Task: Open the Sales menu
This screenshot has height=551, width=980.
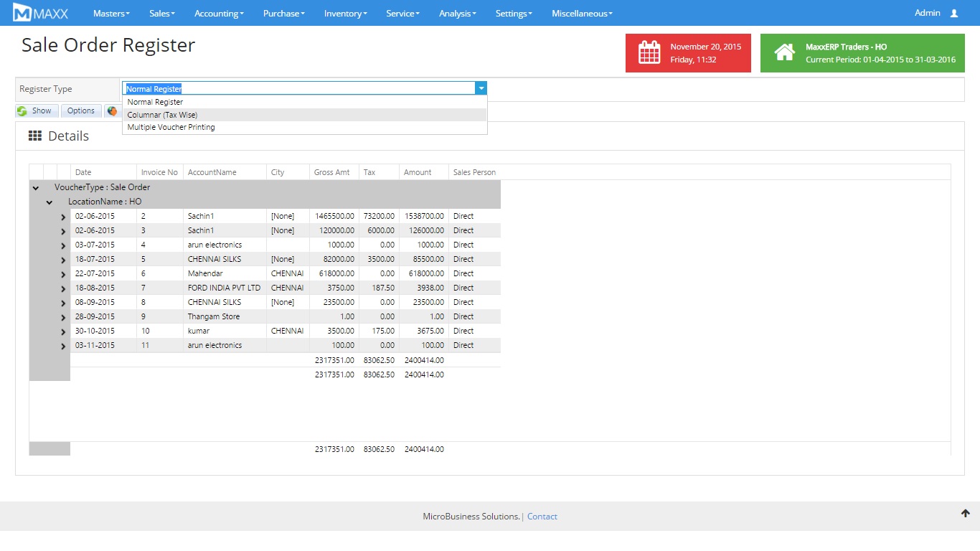Action: [161, 13]
